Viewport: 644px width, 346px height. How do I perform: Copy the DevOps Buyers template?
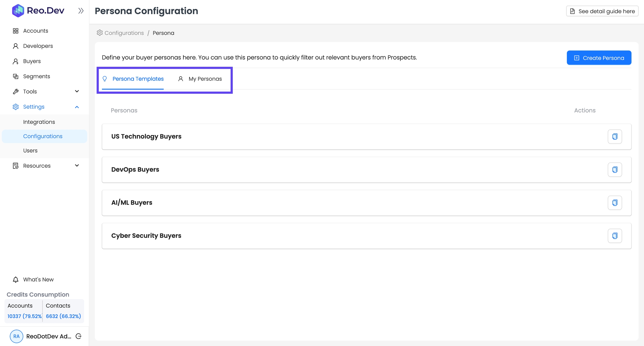pyautogui.click(x=615, y=170)
